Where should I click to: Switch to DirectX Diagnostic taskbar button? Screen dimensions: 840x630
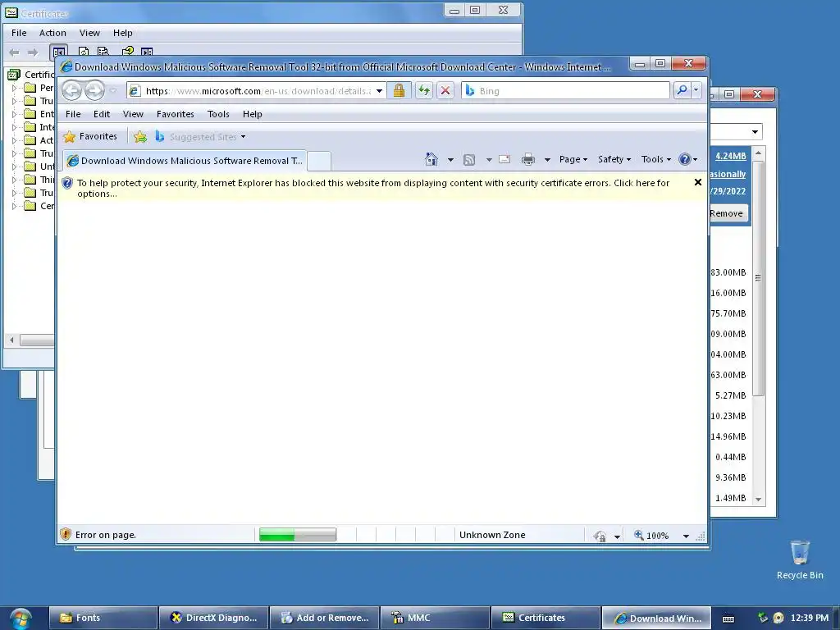pyautogui.click(x=214, y=618)
